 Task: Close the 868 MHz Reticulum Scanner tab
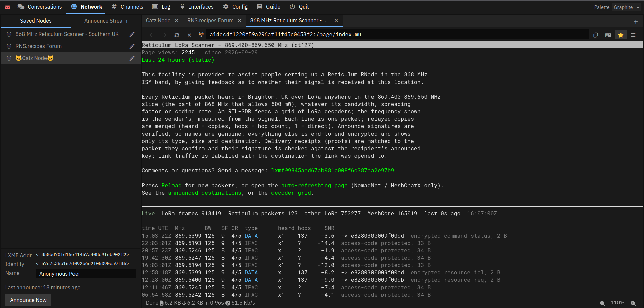(x=336, y=20)
